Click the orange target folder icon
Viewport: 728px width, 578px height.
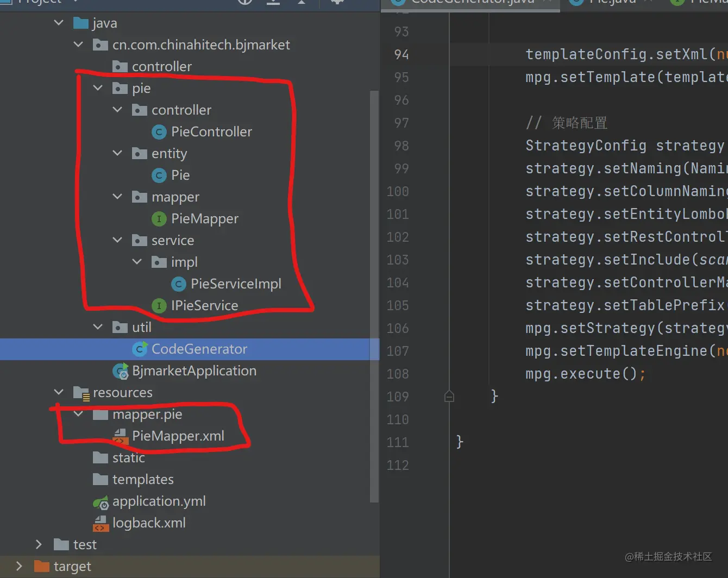pos(42,566)
